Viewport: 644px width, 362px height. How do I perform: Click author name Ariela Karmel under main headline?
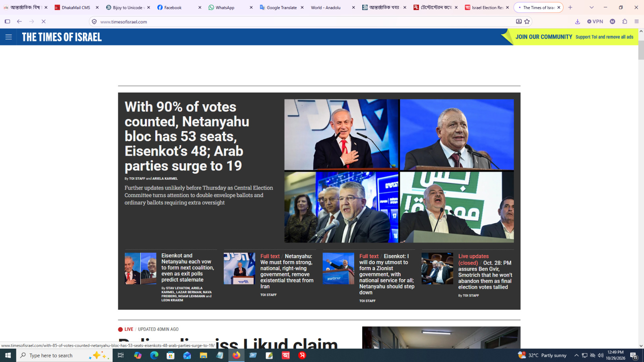coord(165,179)
